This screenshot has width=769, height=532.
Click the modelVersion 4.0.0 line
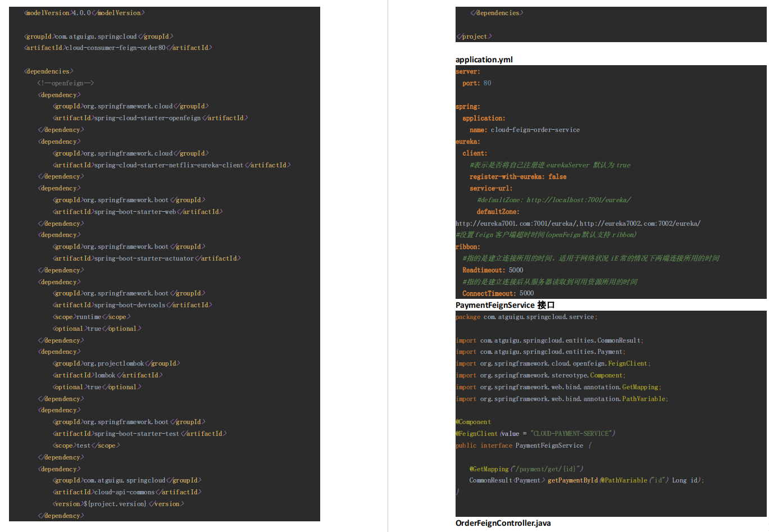point(84,13)
